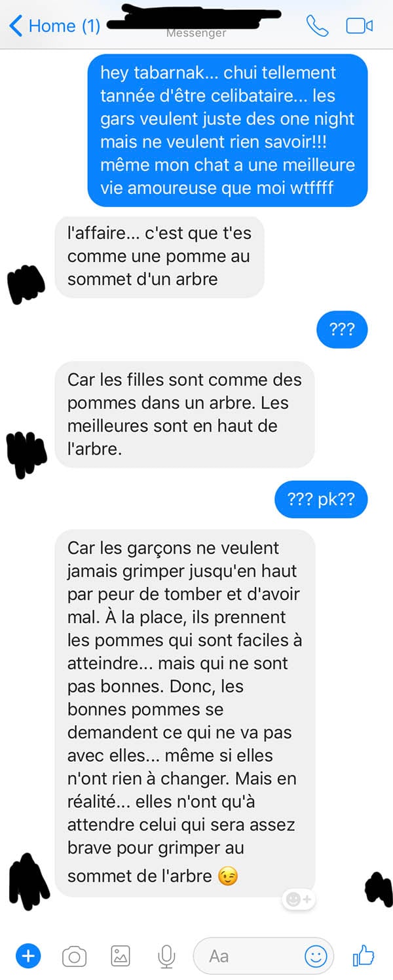Start a voice call
Viewport: 393px width, 980px height.
(317, 26)
